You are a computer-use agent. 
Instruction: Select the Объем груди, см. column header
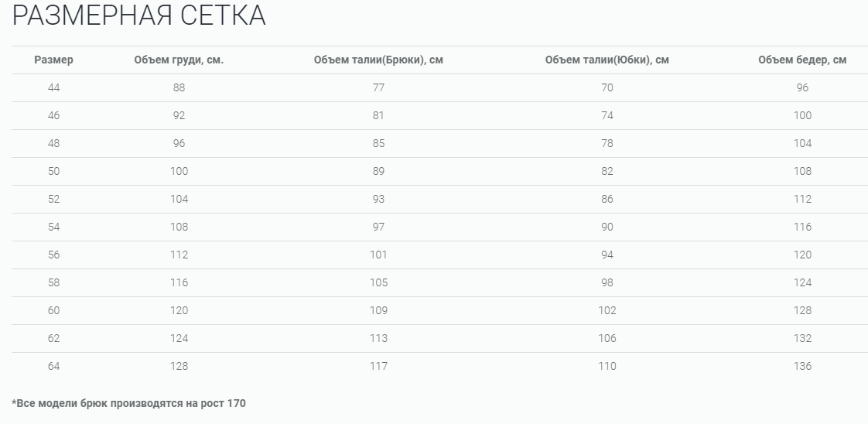pos(179,60)
